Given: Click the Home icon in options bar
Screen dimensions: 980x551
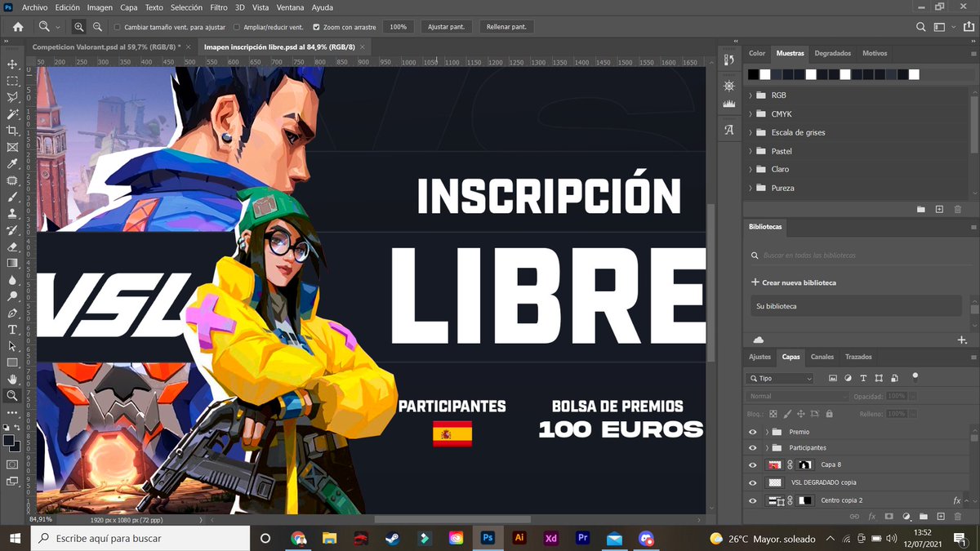Looking at the screenshot, I should click(18, 27).
